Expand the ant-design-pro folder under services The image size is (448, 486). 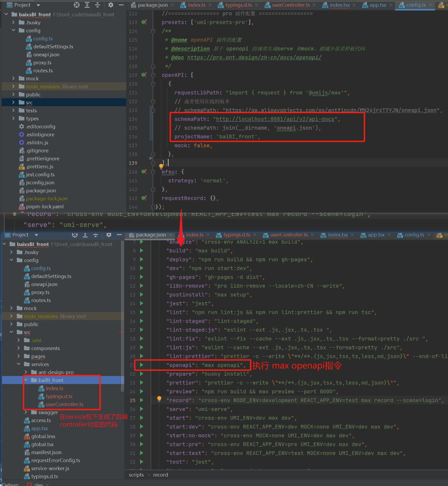pyautogui.click(x=26, y=372)
